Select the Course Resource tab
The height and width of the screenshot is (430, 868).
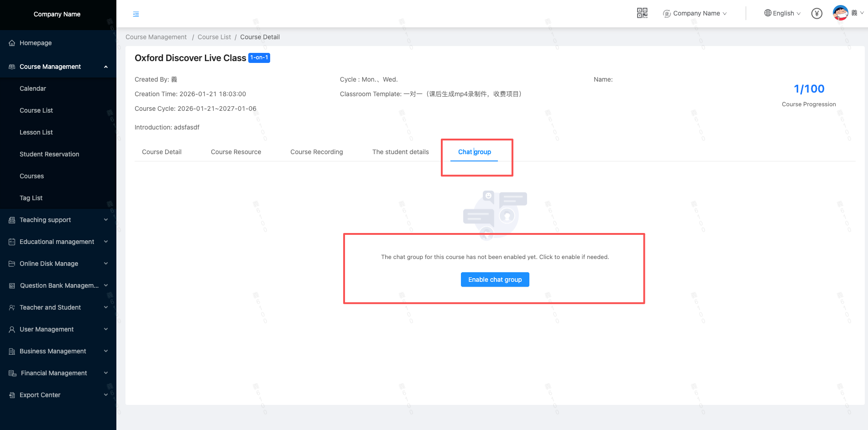(235, 152)
